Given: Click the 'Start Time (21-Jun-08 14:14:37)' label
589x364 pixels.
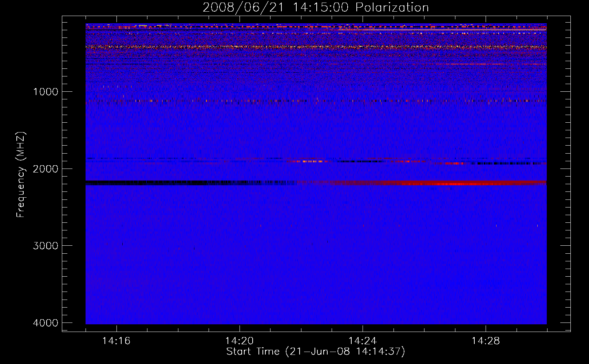Looking at the screenshot, I should (316, 352).
